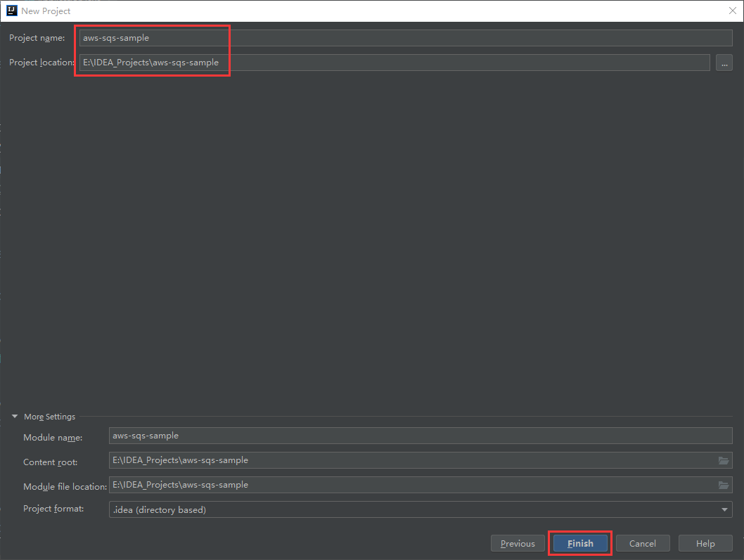Screen dimensions: 744x560
Task: Click the Previous button
Action: 518,543
